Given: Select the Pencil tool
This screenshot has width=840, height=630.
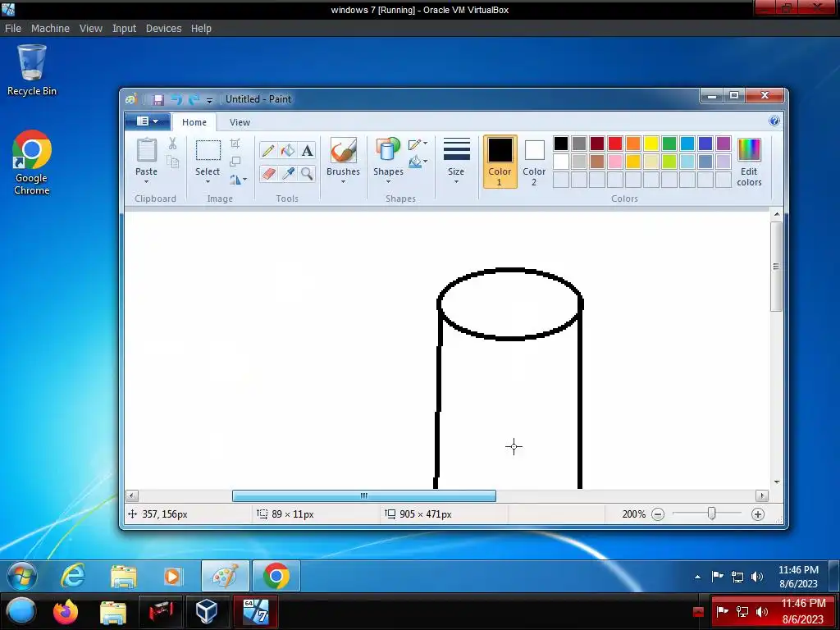Looking at the screenshot, I should [x=268, y=151].
